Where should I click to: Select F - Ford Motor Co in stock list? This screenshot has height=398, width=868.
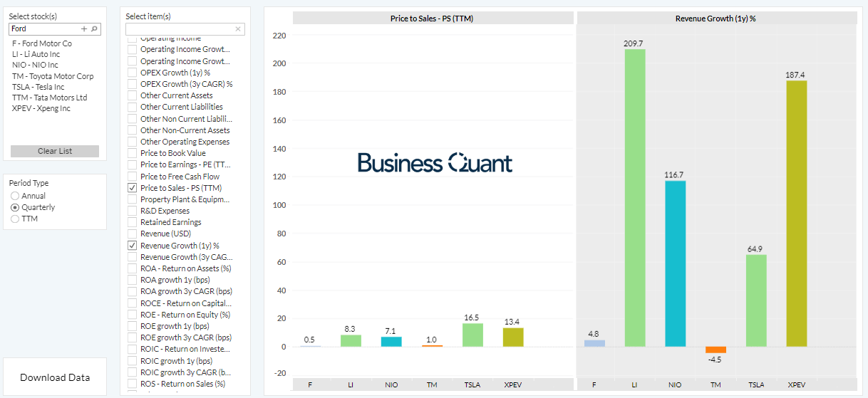click(42, 43)
